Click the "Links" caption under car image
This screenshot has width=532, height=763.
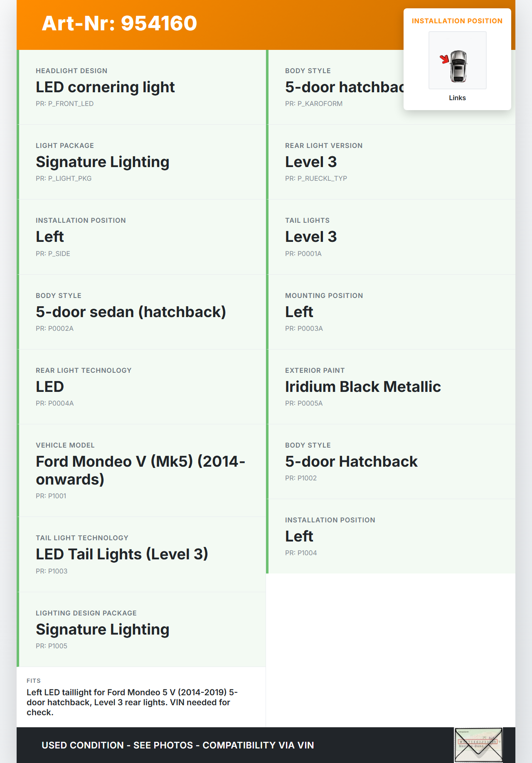click(x=457, y=98)
